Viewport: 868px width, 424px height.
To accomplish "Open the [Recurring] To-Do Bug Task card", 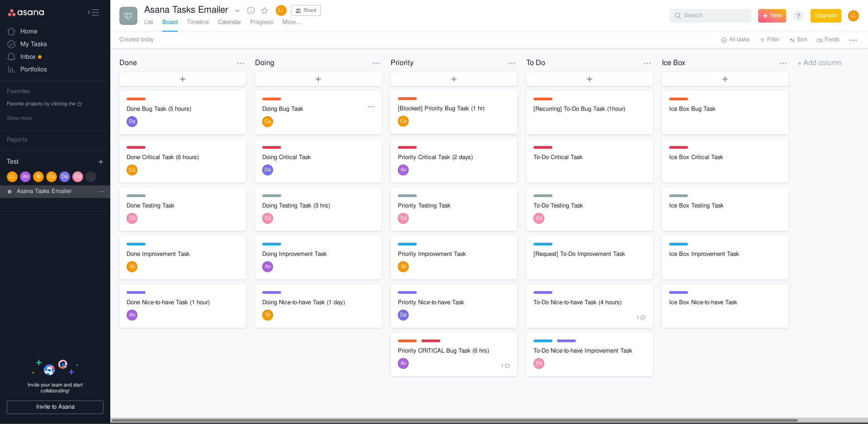I will (590, 112).
